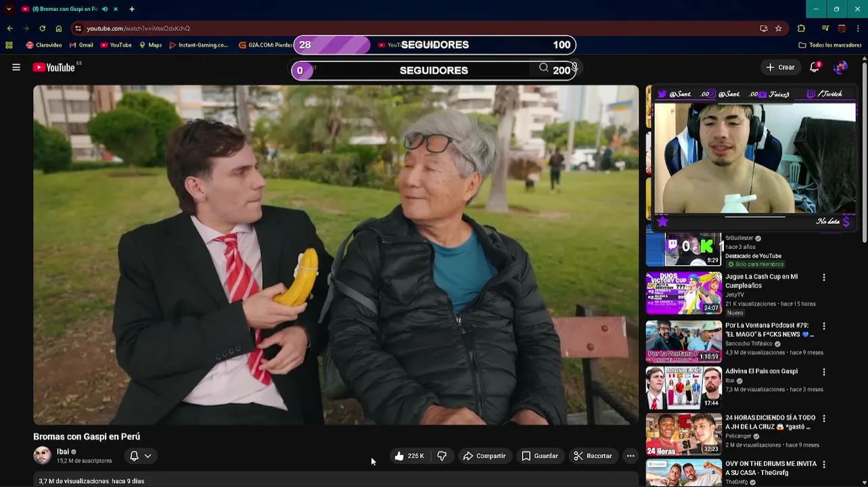Screen dimensions: 868x487
Task: Open a new browser tab
Action: pos(132,9)
